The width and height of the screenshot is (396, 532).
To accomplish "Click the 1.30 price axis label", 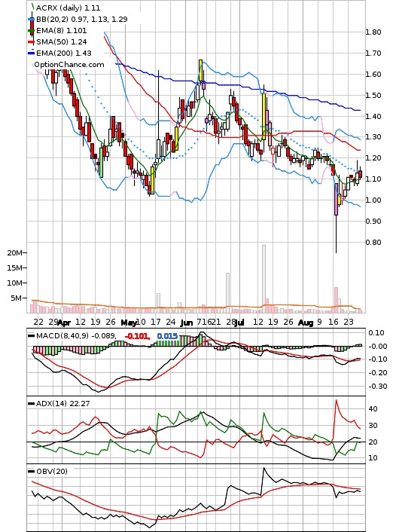I will click(373, 137).
